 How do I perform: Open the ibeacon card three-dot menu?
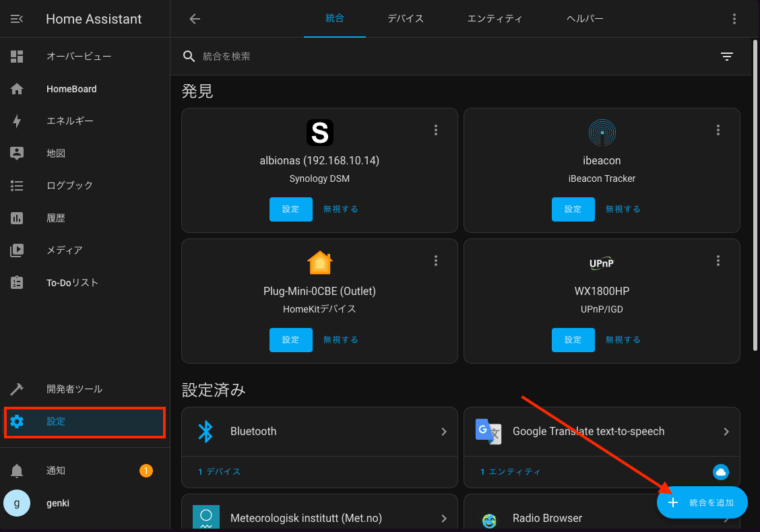[718, 130]
